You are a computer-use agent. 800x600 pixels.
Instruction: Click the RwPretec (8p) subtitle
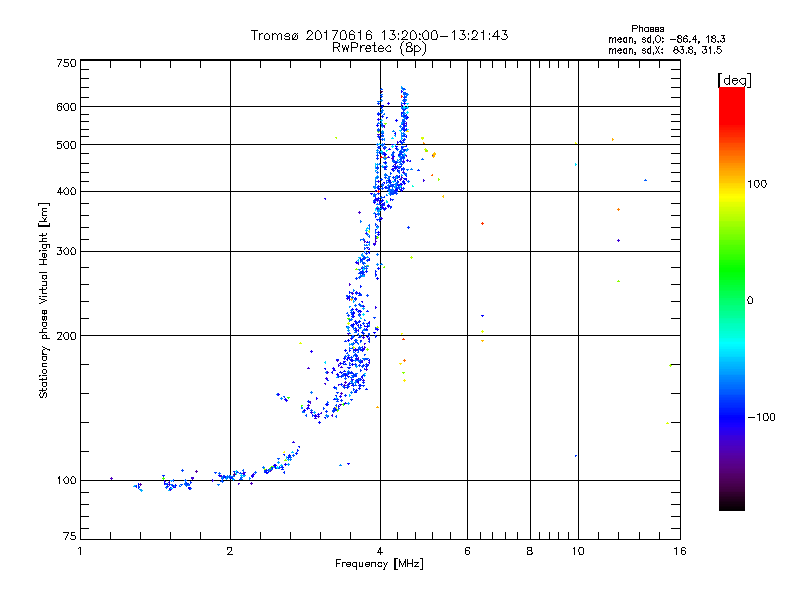(379, 48)
